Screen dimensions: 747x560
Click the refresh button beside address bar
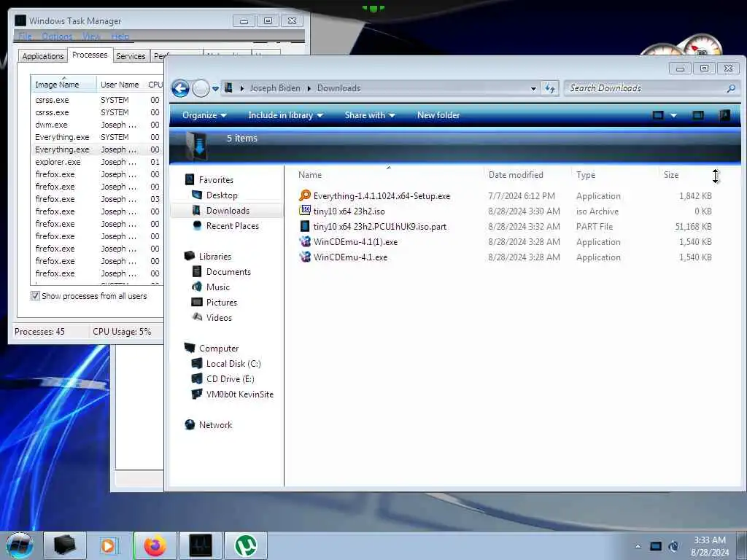tap(550, 88)
